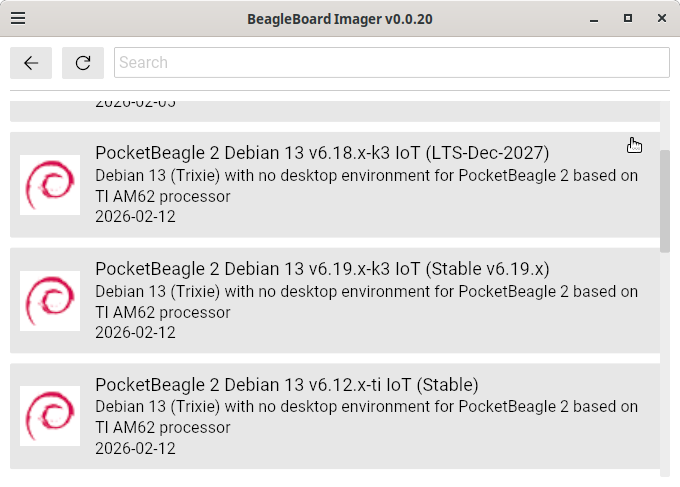
Task: Close the BeagleBoard Imager window
Action: point(658,18)
